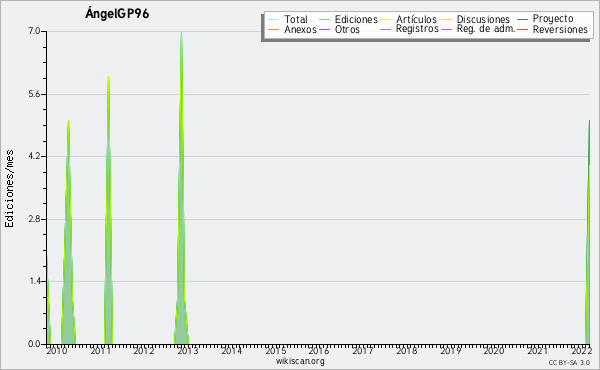Click the 7.0 y-axis value
The image size is (600, 370).
coord(34,31)
